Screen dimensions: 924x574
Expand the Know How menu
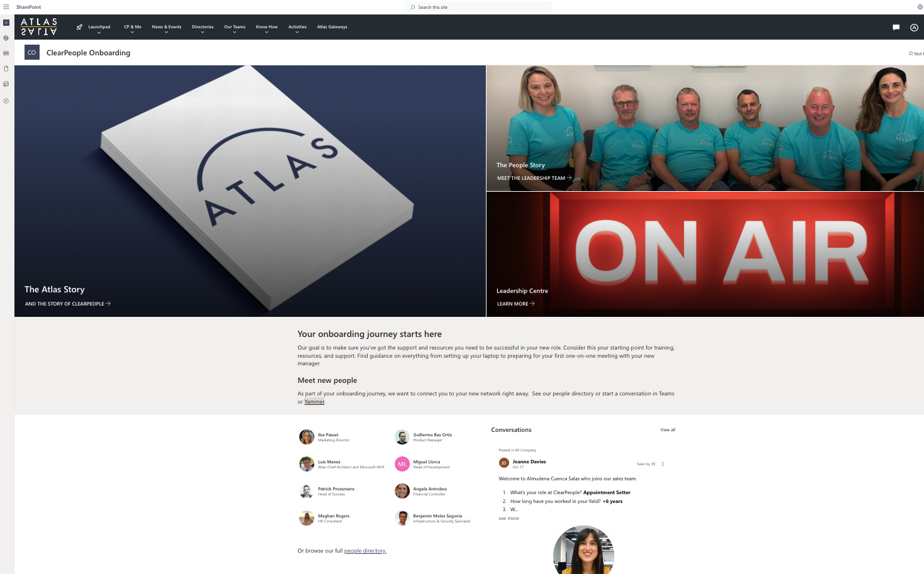pos(267,27)
